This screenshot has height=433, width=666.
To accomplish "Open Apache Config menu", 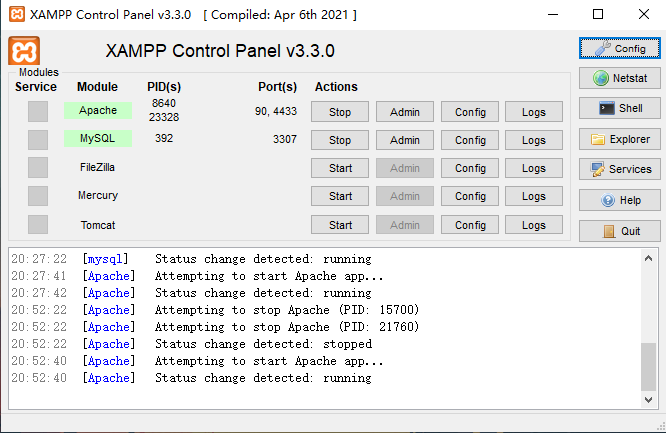I will [470, 112].
